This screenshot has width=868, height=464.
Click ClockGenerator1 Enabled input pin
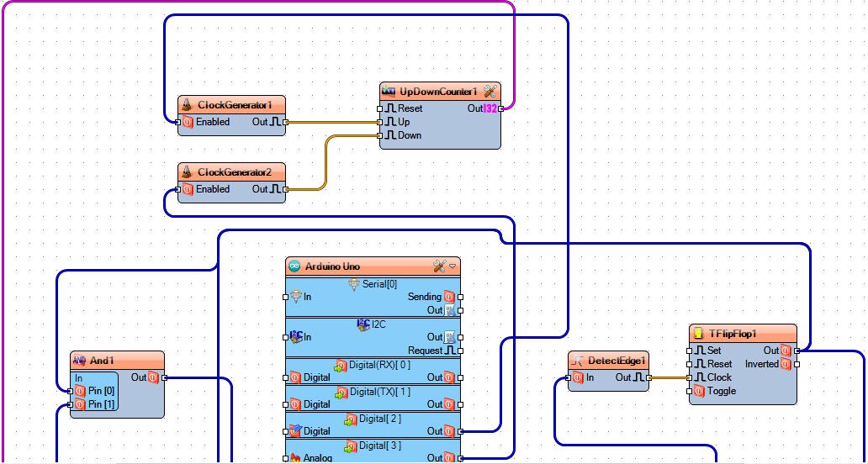[178, 122]
